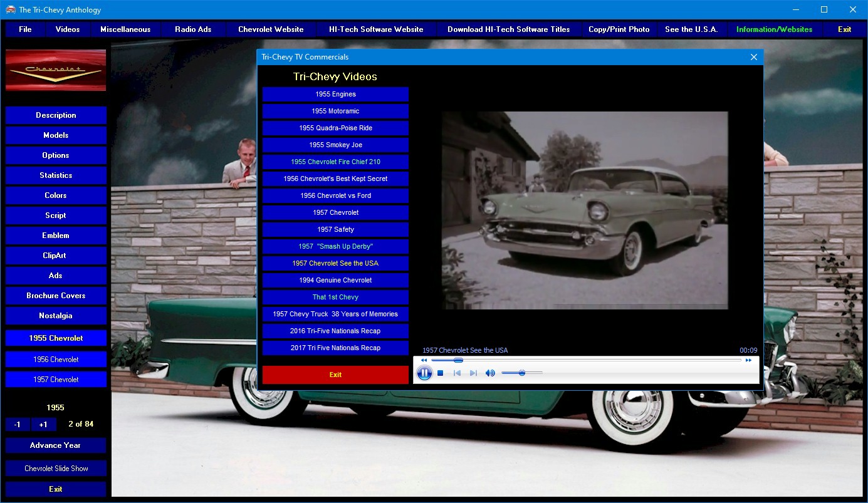The height and width of the screenshot is (503, 868).
Task: Play the 1994 Genuine Chevrolet video
Action: coord(335,280)
